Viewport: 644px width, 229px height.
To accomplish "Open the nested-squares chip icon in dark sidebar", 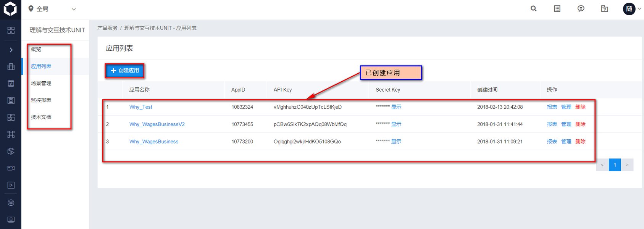I will click(11, 100).
